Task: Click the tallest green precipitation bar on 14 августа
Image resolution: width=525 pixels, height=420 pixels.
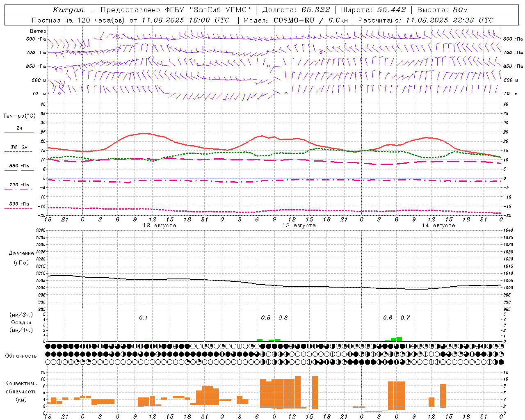Action: (399, 339)
